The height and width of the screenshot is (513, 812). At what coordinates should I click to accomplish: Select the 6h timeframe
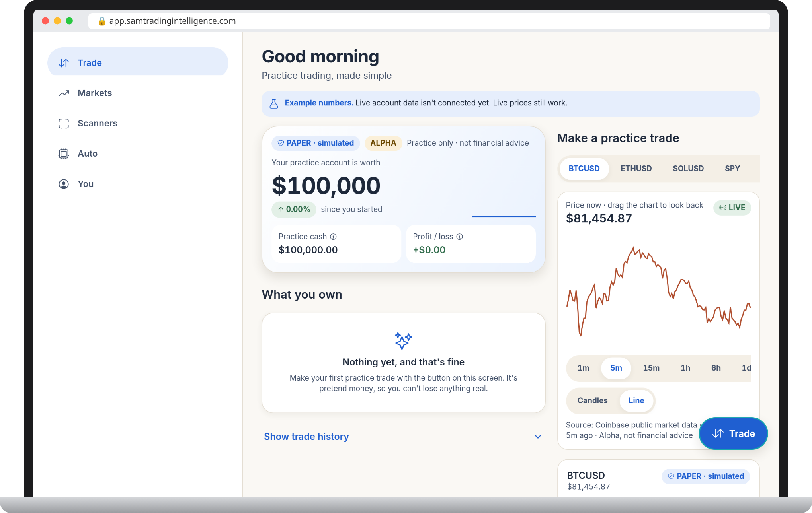pyautogui.click(x=716, y=368)
